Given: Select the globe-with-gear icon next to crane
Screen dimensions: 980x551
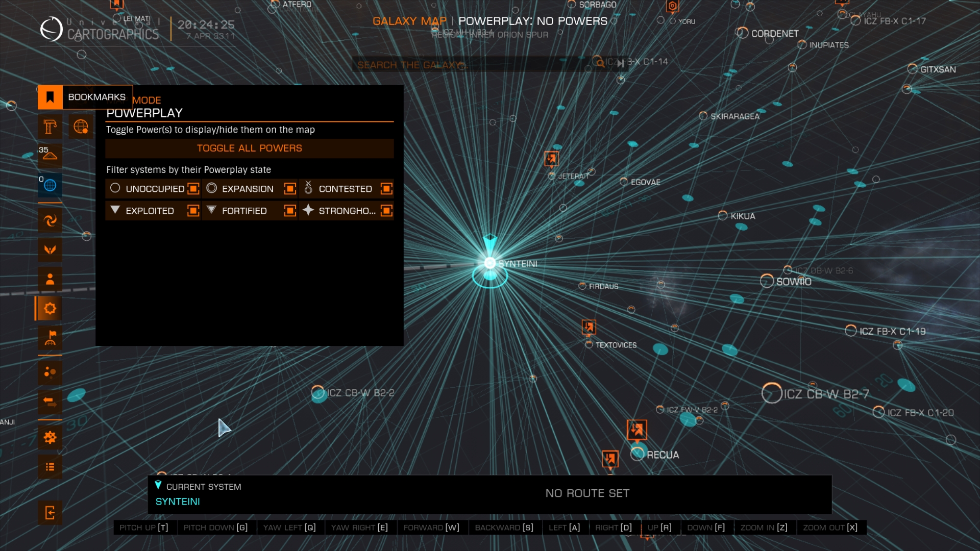Looking at the screenshot, I should pos(81,127).
